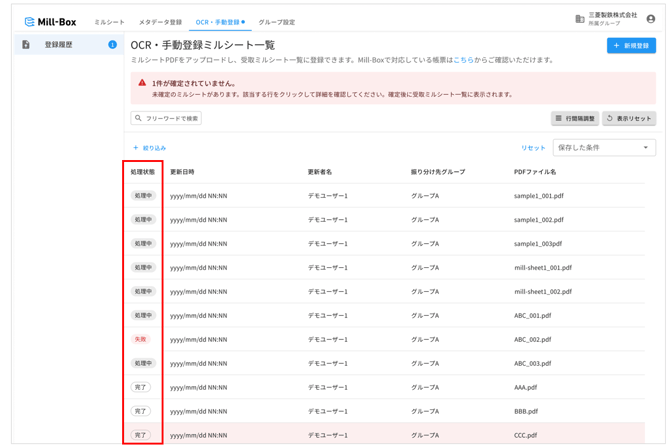The image size is (670, 447).
Task: Select the OCR・手動登録 tab
Action: (220, 22)
